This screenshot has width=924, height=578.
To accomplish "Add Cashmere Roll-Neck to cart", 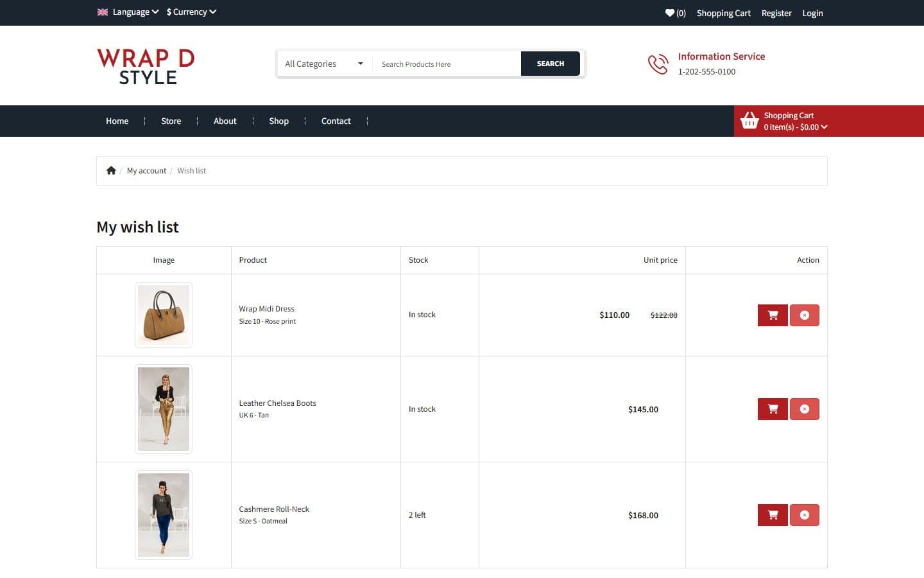I will pos(773,515).
